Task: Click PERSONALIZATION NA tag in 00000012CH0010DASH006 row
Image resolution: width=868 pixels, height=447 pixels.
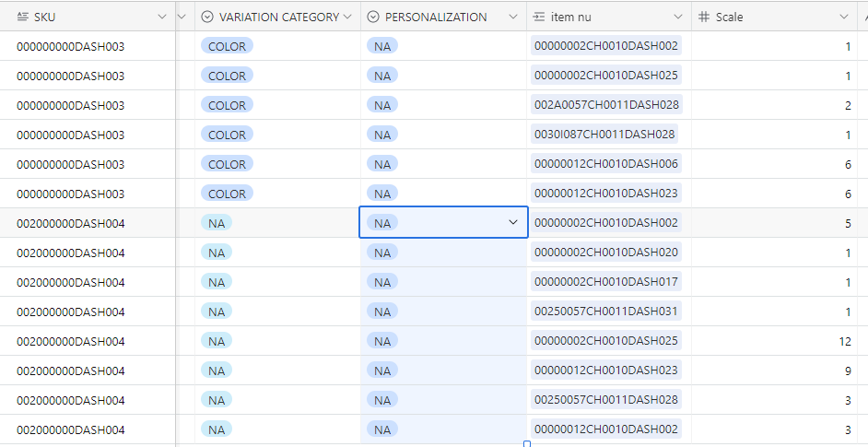Action: (x=382, y=164)
